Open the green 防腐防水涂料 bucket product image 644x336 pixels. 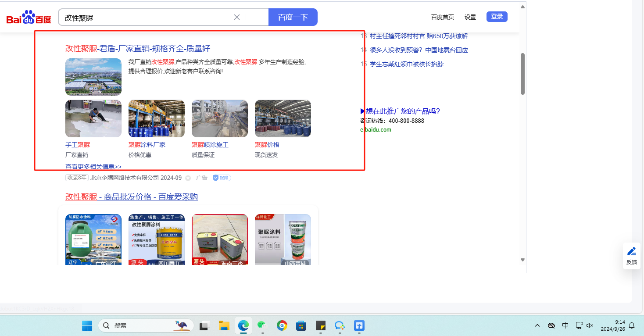click(x=93, y=239)
